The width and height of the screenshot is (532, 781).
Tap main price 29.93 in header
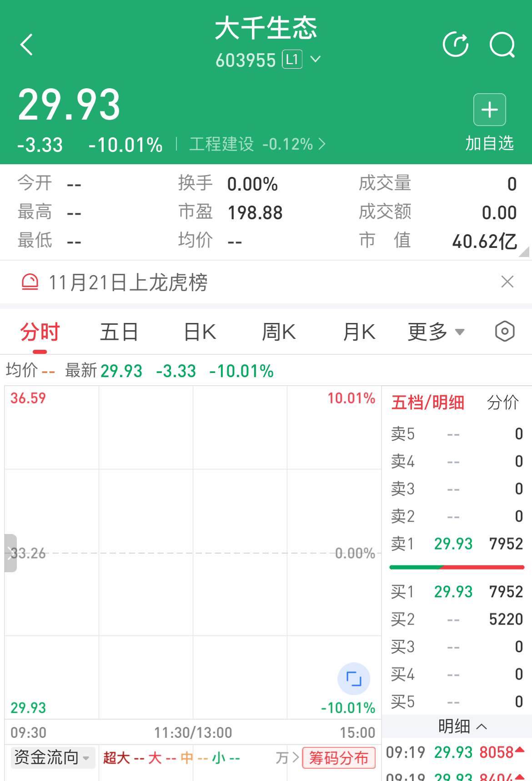69,105
